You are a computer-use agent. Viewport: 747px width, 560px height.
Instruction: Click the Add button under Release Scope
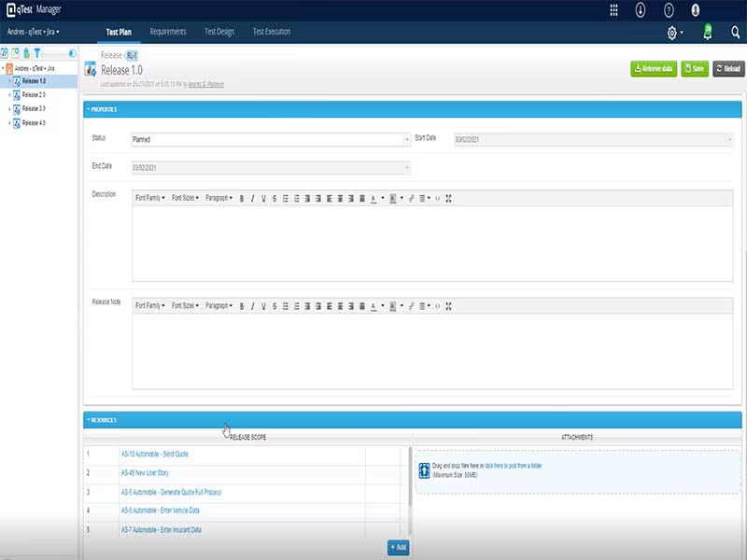[399, 547]
